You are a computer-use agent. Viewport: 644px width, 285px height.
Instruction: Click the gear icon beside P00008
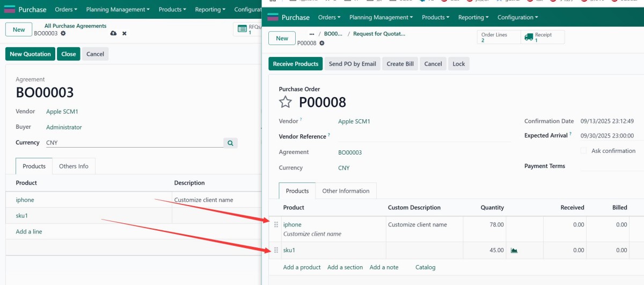[322, 43]
